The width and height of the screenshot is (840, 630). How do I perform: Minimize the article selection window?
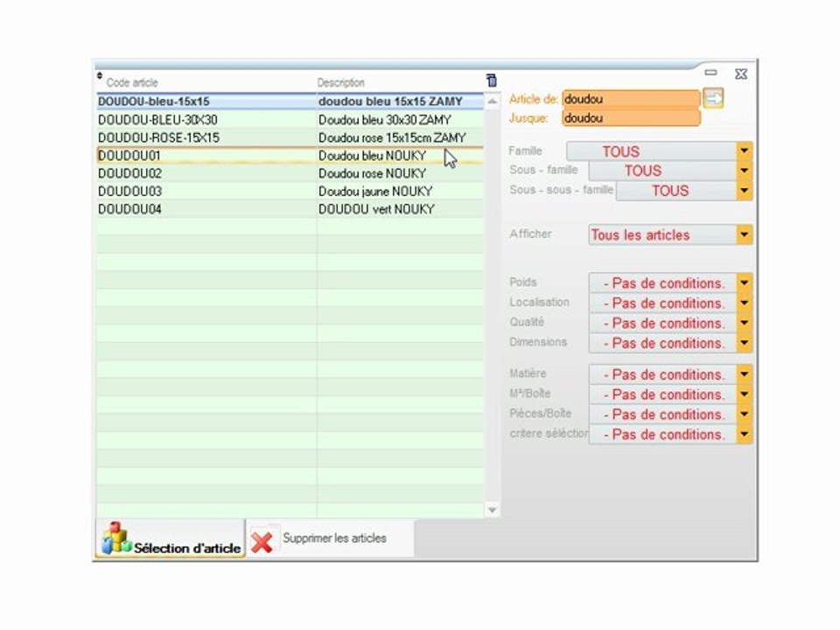click(710, 73)
